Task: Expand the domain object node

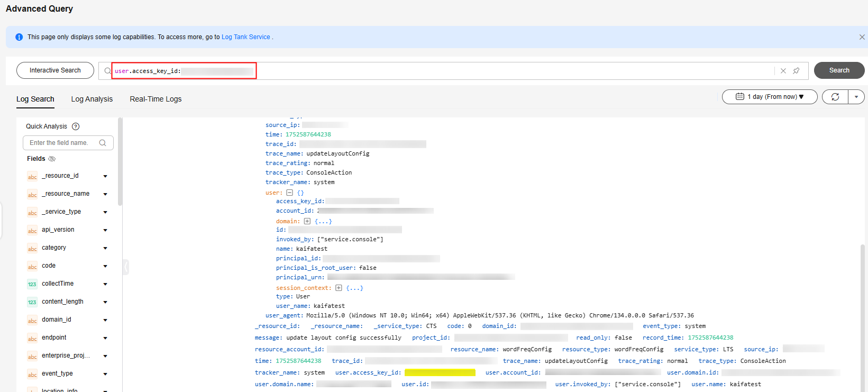Action: pyautogui.click(x=307, y=221)
